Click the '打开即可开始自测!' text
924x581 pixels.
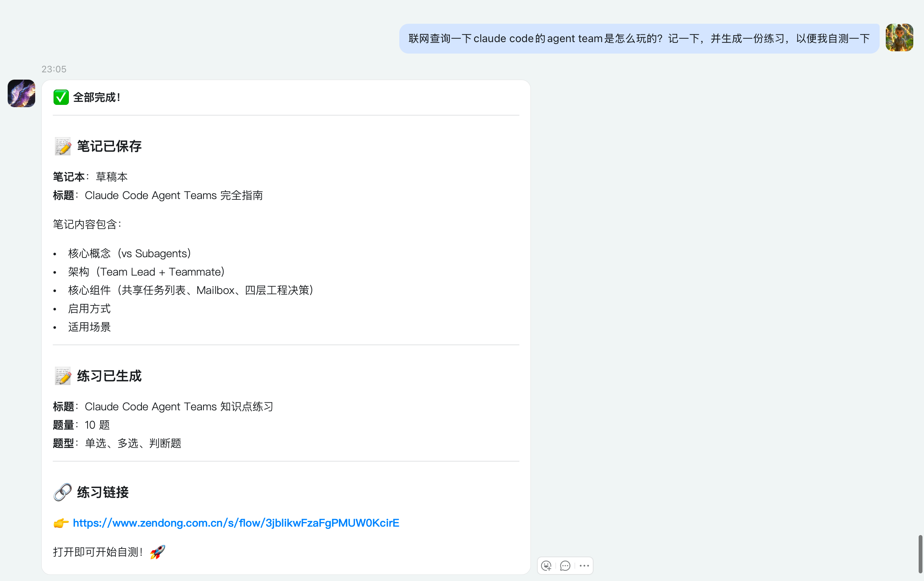click(x=98, y=552)
